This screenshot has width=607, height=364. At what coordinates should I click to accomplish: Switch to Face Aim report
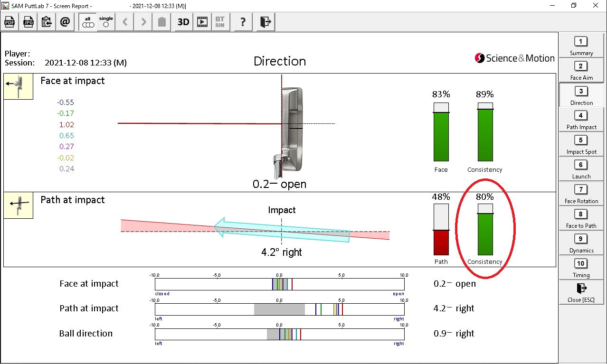click(581, 71)
